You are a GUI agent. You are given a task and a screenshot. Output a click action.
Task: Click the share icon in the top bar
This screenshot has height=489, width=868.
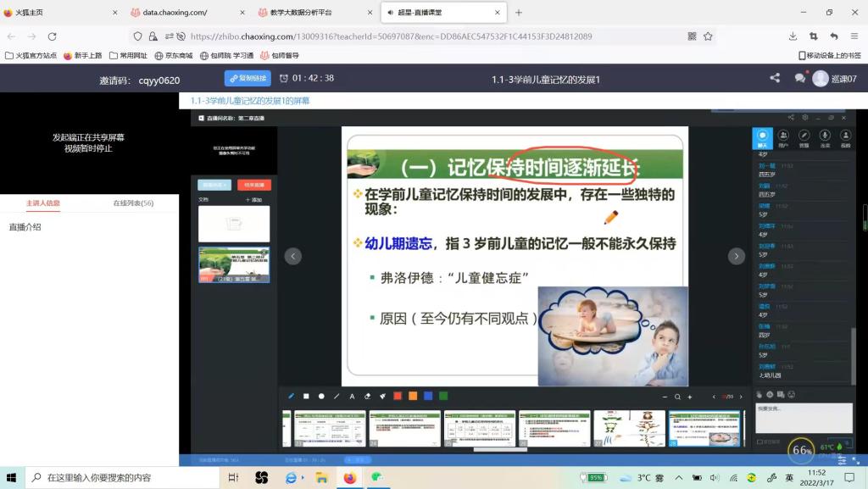(x=775, y=78)
